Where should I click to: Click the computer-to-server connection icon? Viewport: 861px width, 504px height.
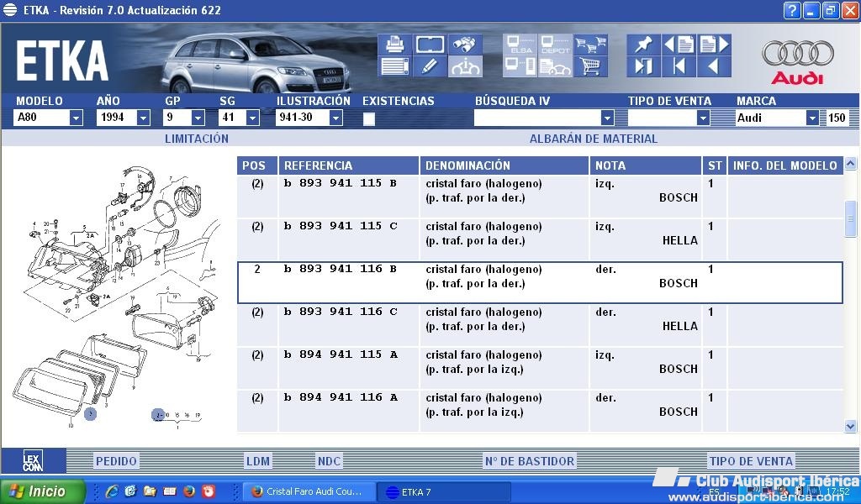(520, 66)
